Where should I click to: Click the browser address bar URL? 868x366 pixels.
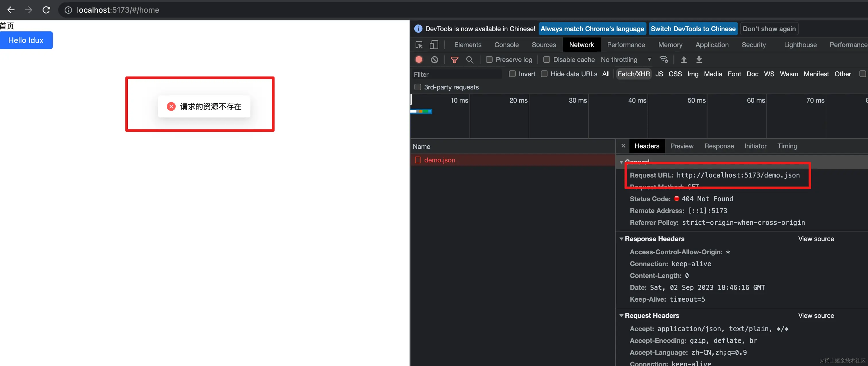pyautogui.click(x=118, y=10)
